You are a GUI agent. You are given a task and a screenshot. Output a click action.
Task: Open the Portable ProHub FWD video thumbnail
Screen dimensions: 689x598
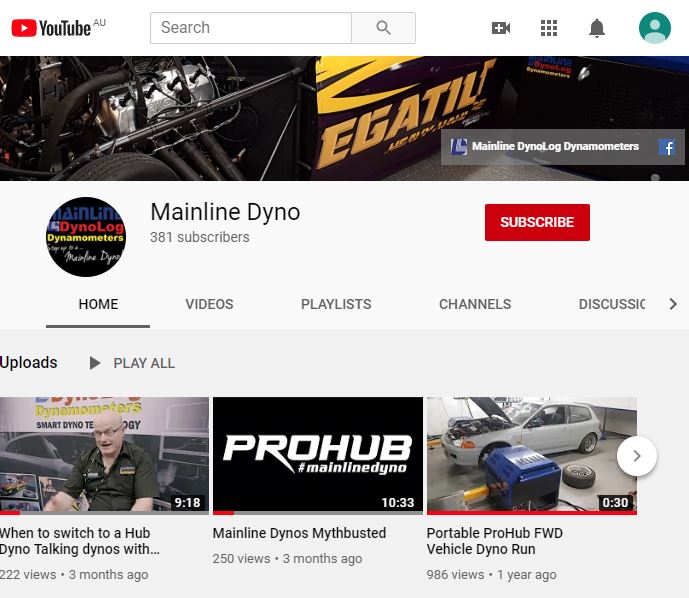(532, 456)
